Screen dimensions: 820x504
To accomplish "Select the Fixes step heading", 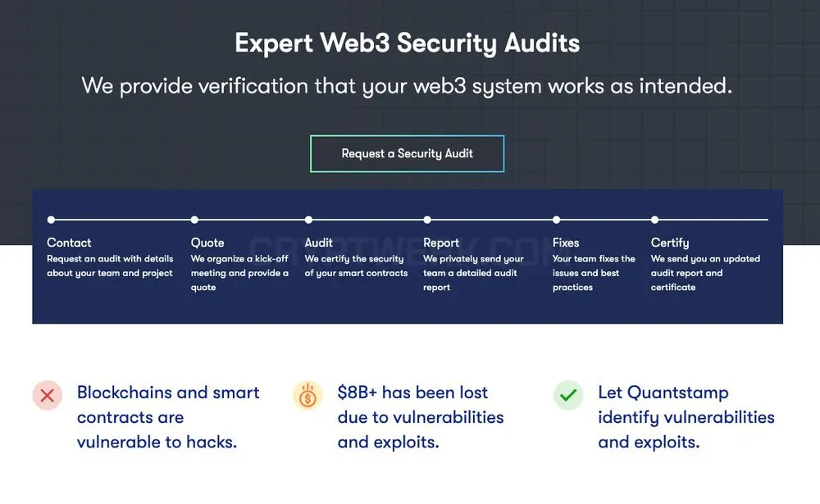I will click(x=566, y=243).
